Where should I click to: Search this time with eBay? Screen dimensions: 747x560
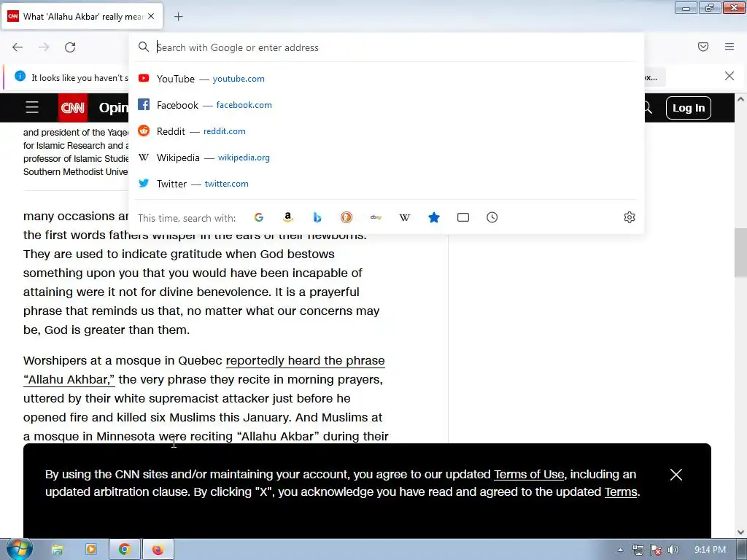tap(376, 217)
